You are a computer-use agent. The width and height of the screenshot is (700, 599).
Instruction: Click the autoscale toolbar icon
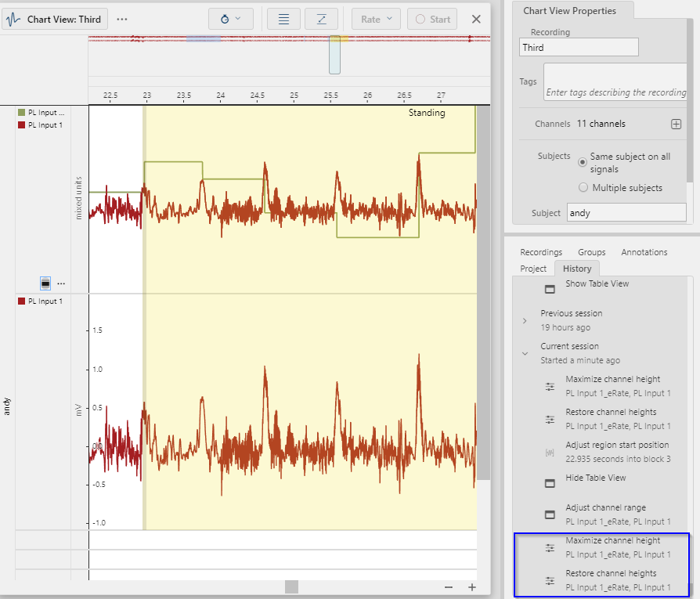[x=321, y=19]
